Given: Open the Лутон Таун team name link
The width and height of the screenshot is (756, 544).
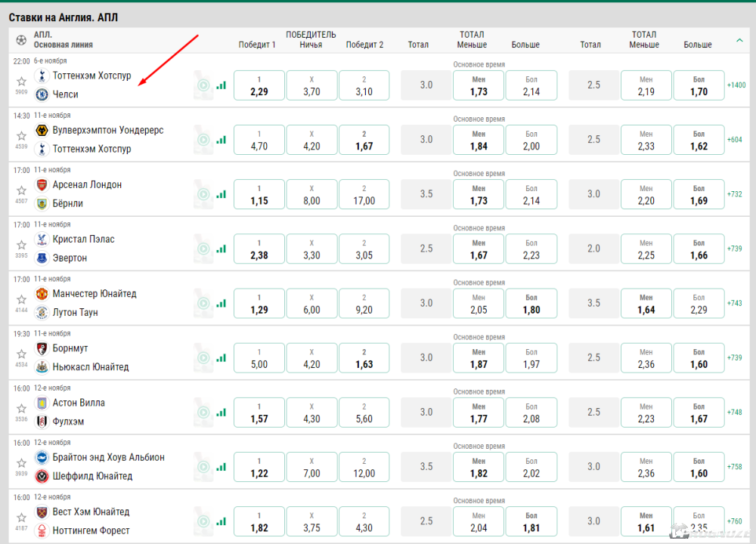Looking at the screenshot, I should [x=75, y=312].
